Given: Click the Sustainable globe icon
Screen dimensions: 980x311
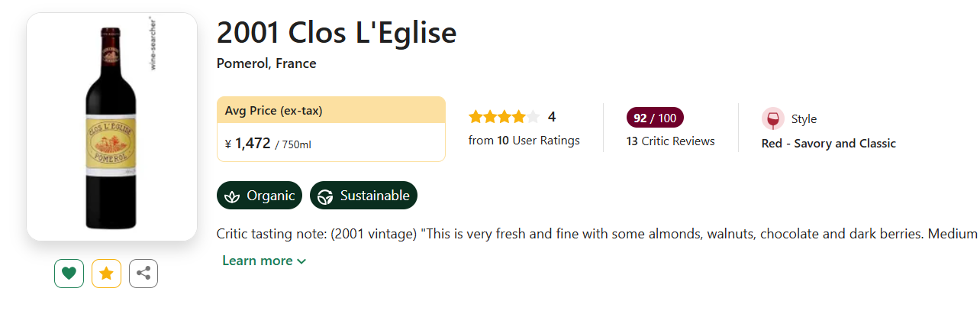Looking at the screenshot, I should click(x=326, y=196).
